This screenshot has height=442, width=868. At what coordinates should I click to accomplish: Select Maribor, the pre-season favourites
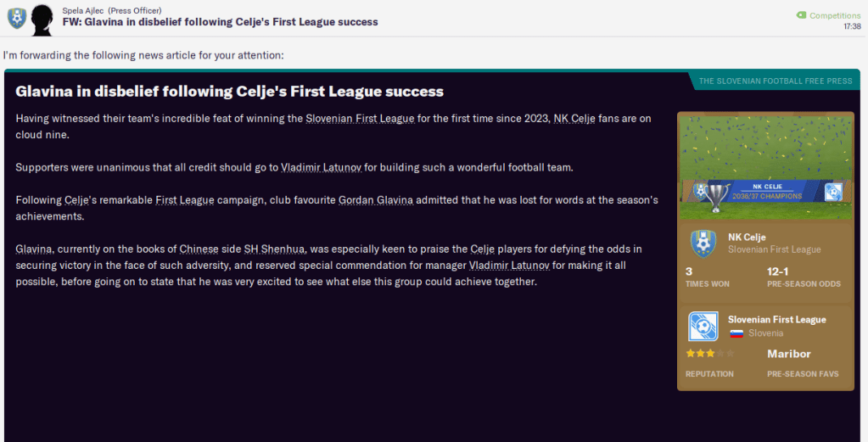[789, 354]
